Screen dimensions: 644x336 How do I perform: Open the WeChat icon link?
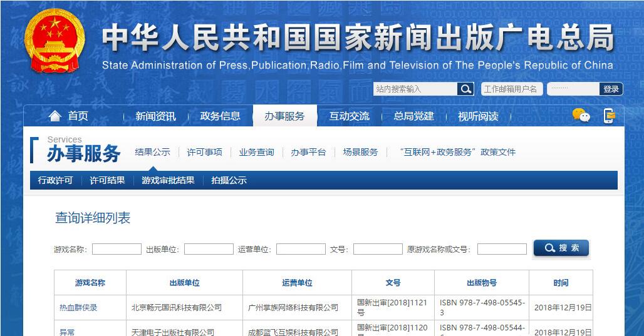[581, 116]
